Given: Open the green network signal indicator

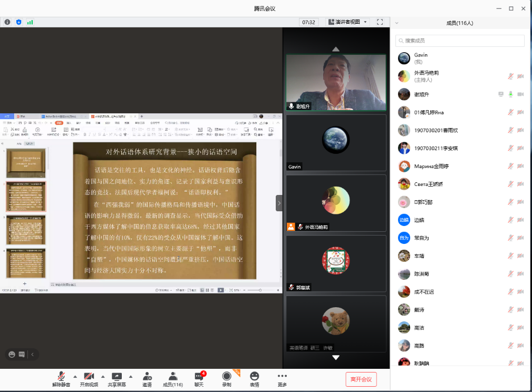Looking at the screenshot, I should (x=30, y=22).
